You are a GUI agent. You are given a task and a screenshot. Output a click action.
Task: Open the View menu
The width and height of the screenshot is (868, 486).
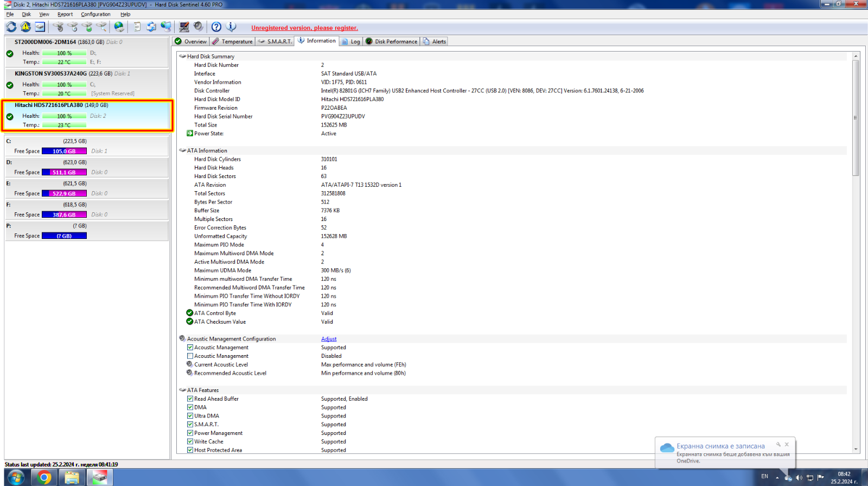point(44,14)
